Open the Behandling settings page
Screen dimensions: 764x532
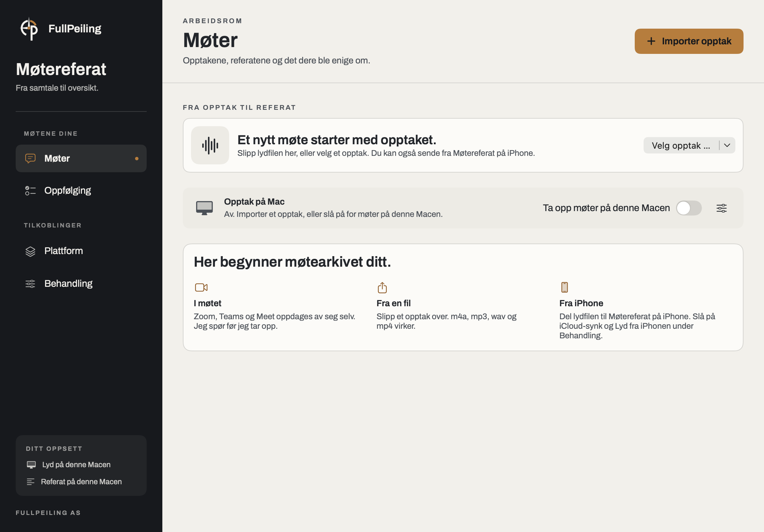coord(81,284)
